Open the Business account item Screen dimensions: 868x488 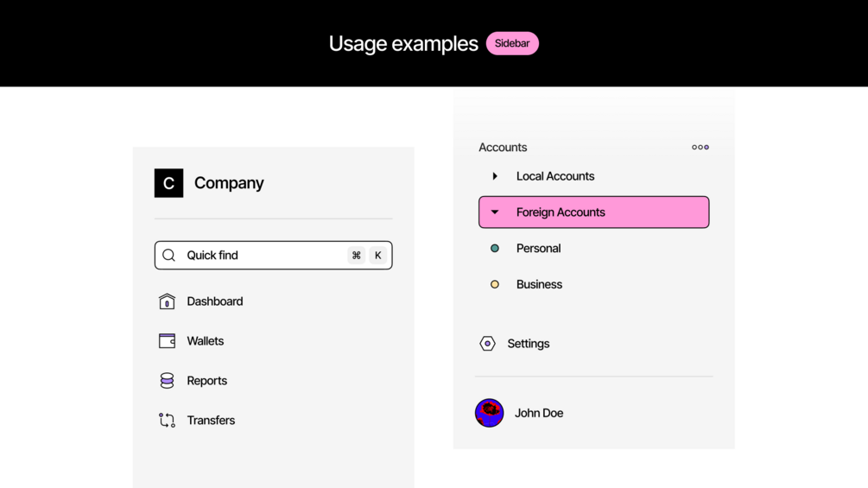pyautogui.click(x=539, y=284)
